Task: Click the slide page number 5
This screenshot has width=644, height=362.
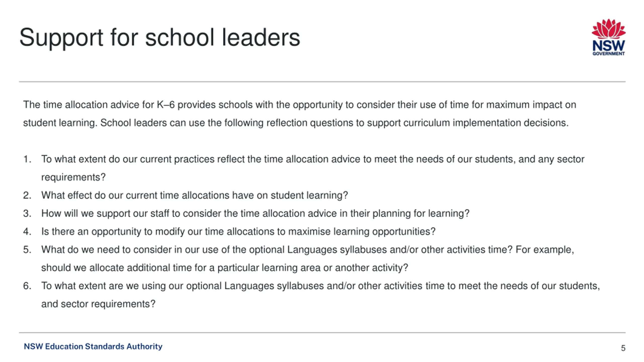Action: tap(623, 348)
